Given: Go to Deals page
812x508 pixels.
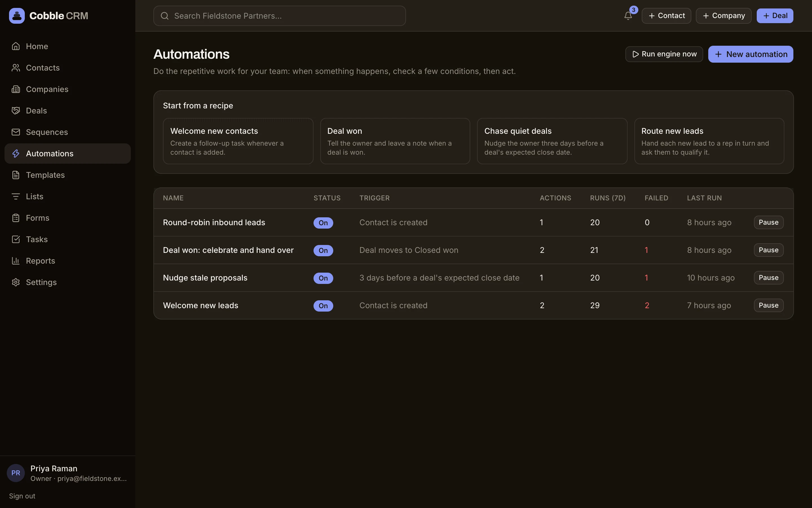Looking at the screenshot, I should click(67, 111).
